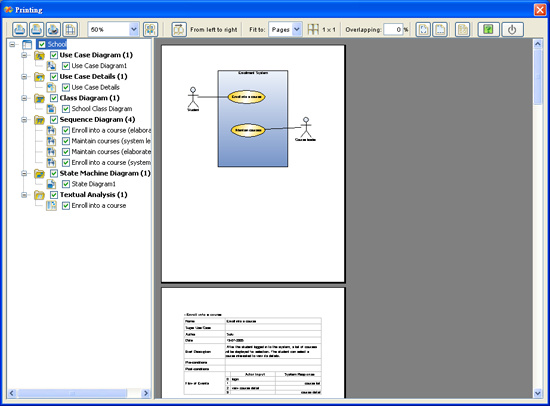
Task: Collapse the Sequence Diagram (4) node
Action: [x=24, y=120]
